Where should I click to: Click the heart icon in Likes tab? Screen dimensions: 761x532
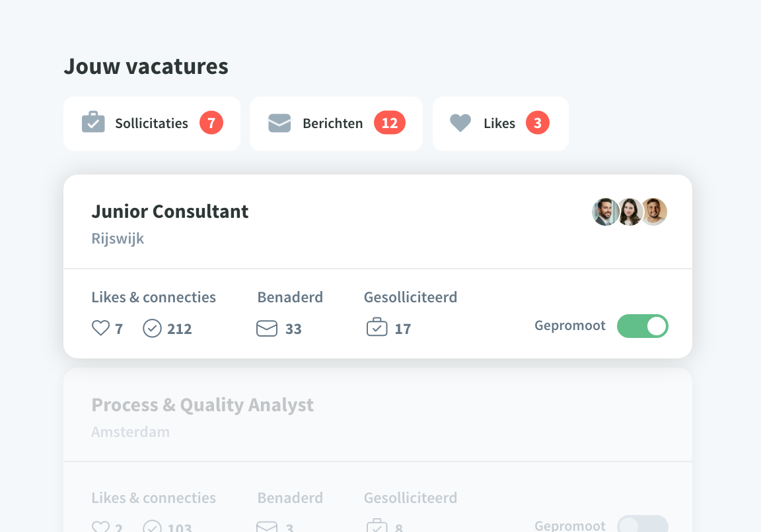click(460, 123)
